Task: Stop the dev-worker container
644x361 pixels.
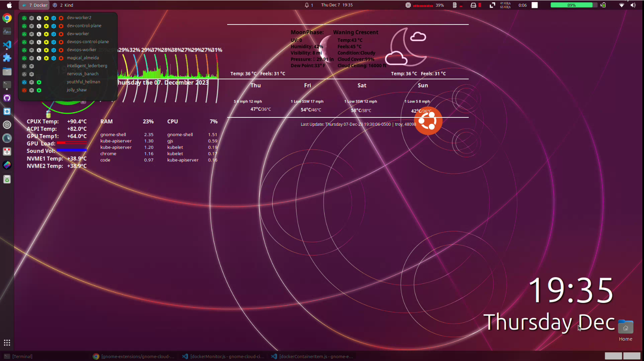Action: click(x=61, y=34)
